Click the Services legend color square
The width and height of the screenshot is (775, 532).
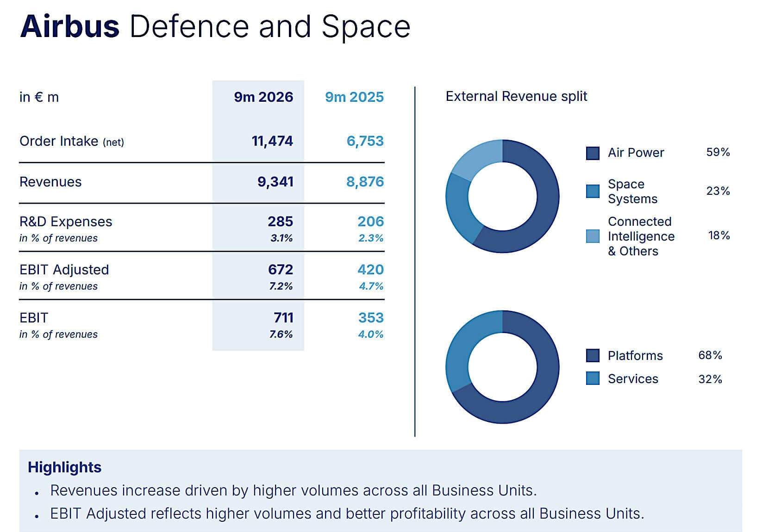593,378
